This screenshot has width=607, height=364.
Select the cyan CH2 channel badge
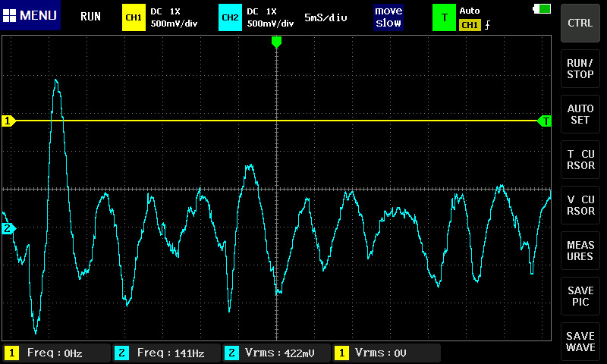tap(230, 17)
